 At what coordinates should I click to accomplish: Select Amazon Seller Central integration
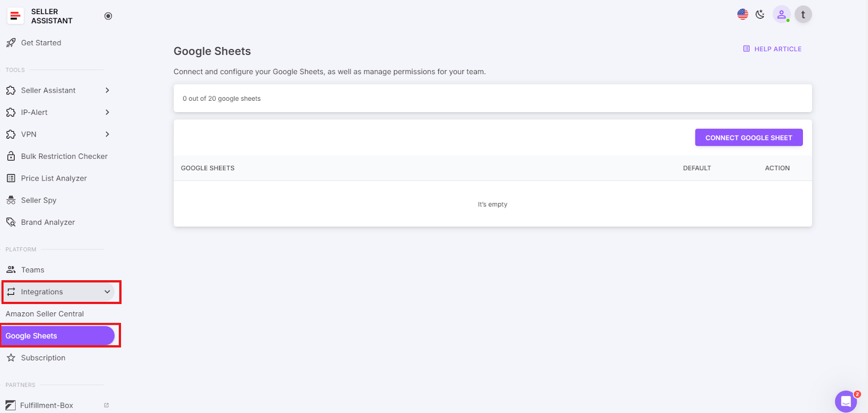point(44,313)
